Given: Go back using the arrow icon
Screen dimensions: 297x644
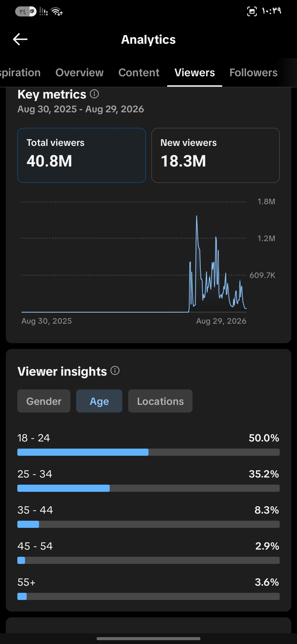Looking at the screenshot, I should pyautogui.click(x=20, y=39).
